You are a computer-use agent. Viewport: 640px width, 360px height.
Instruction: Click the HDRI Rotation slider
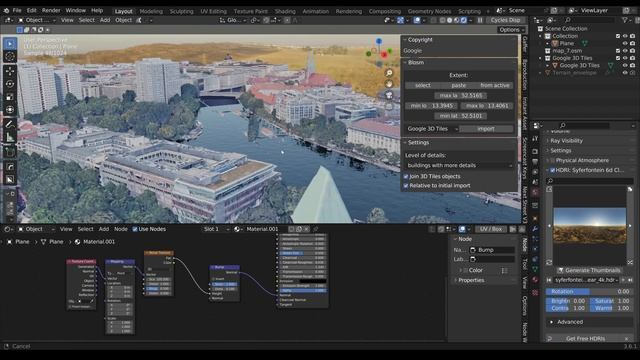tap(589, 292)
